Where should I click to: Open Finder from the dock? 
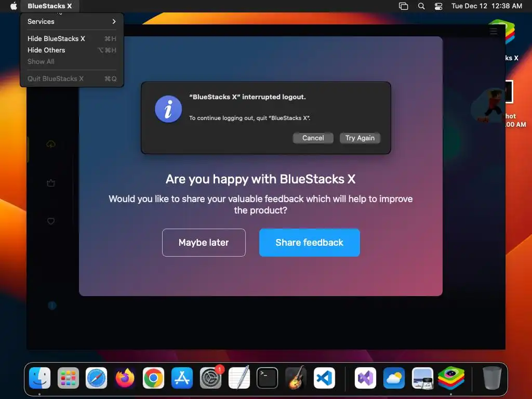point(39,378)
